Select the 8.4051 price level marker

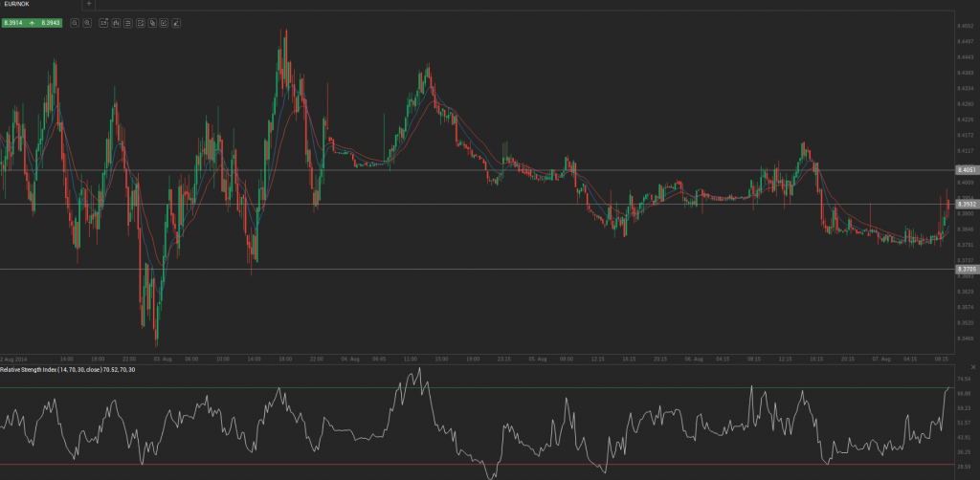968,170
